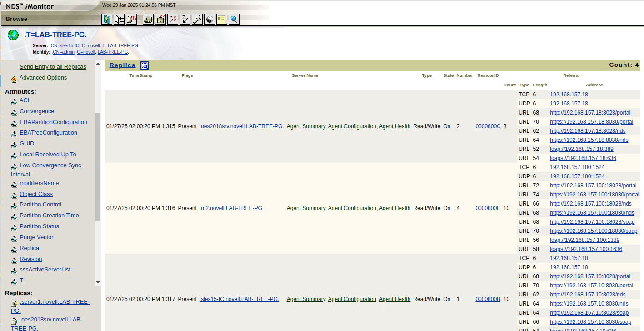
Task: Open Agent Health for oes2018srv server
Action: click(x=394, y=126)
